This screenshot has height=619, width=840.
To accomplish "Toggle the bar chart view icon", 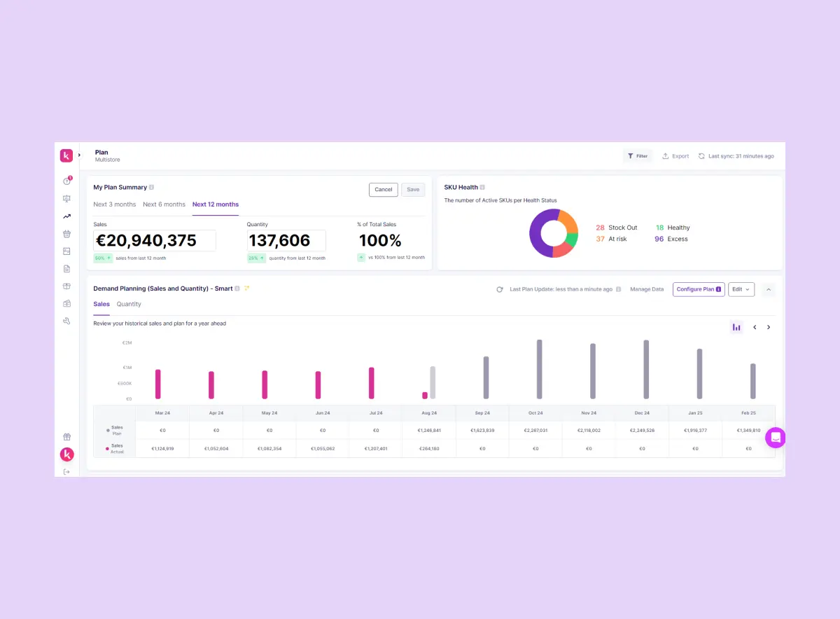I will point(736,327).
